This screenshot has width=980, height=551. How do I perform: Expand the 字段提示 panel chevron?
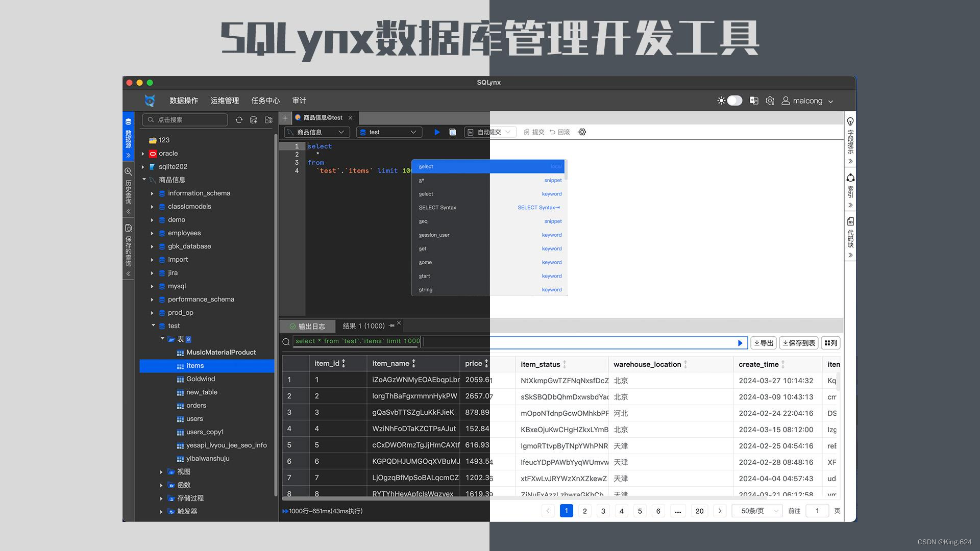[850, 161]
